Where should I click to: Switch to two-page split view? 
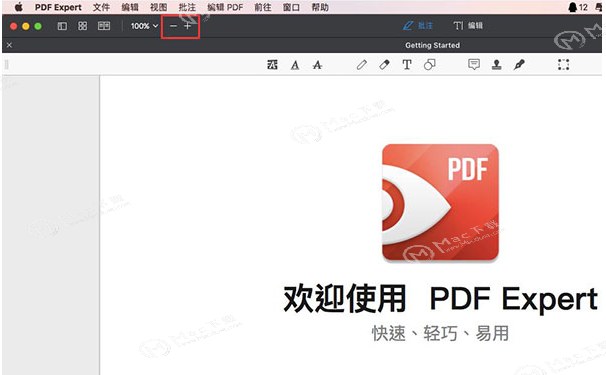tap(104, 26)
